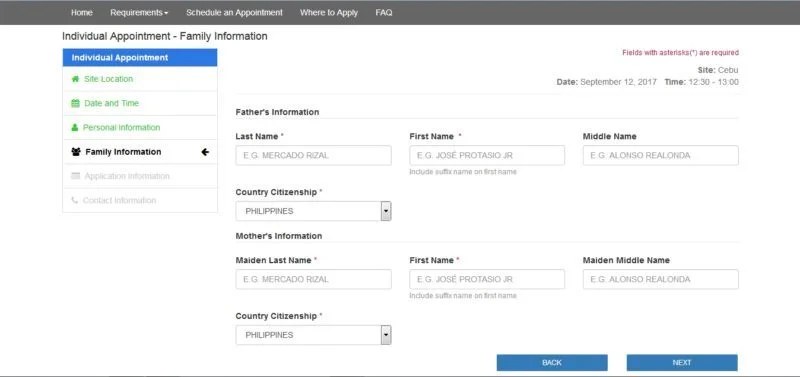Open Schedule an Appointment page
The image size is (800, 377).
pos(234,13)
